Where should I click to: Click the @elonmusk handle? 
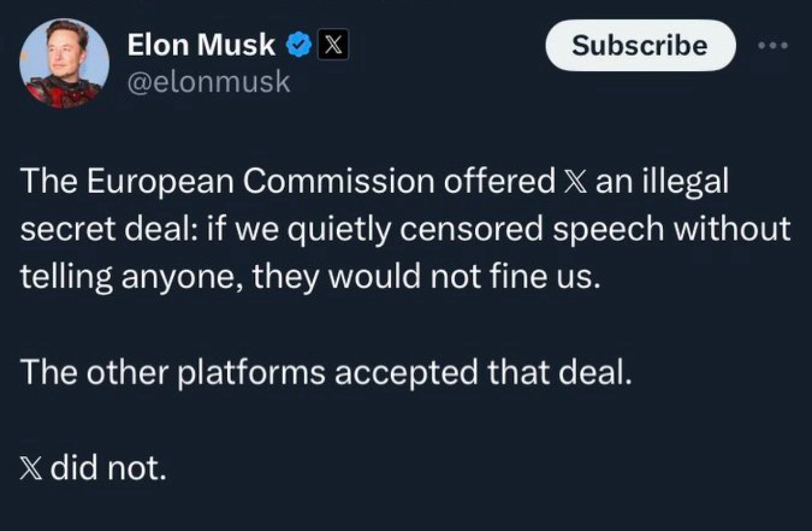click(x=208, y=81)
